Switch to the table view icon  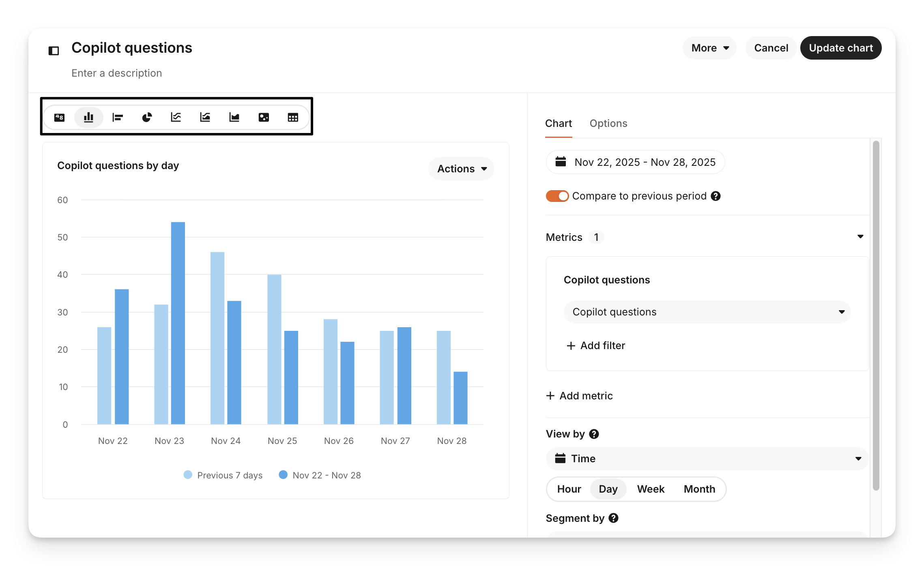[x=293, y=118]
